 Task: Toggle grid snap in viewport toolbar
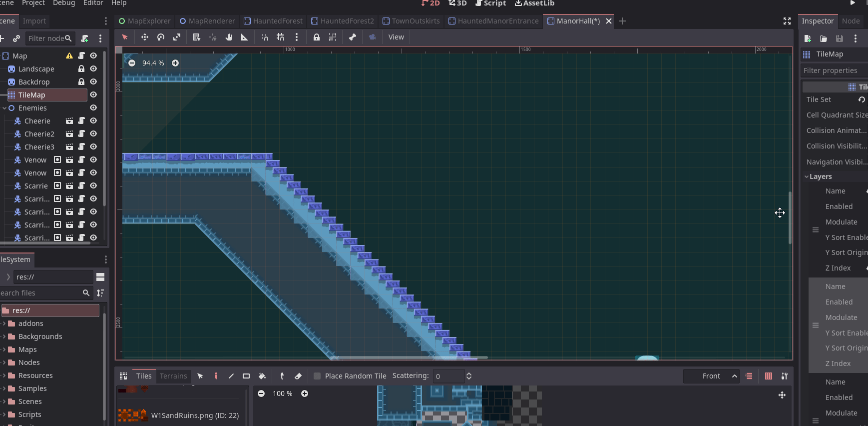click(281, 37)
